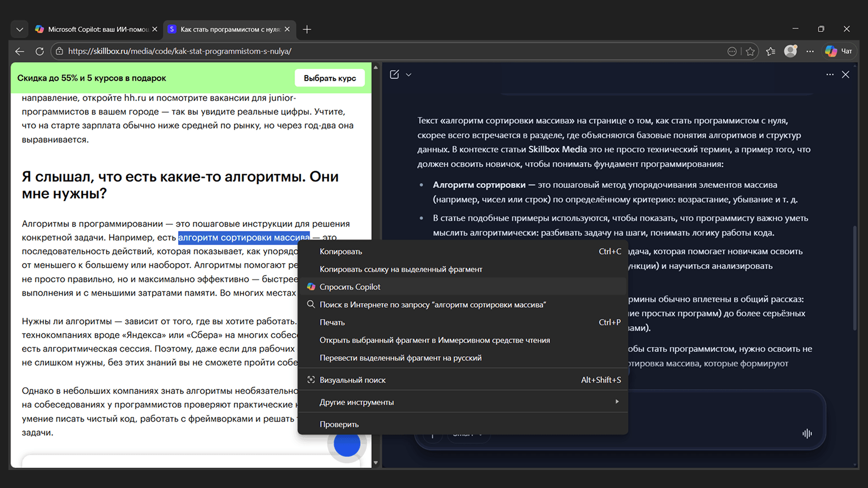This screenshot has width=868, height=488.
Task: Expand the tab list chevron
Action: point(20,29)
